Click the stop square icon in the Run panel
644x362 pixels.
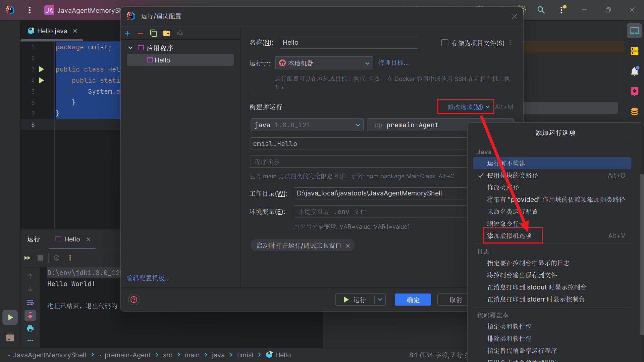pyautogui.click(x=40, y=258)
